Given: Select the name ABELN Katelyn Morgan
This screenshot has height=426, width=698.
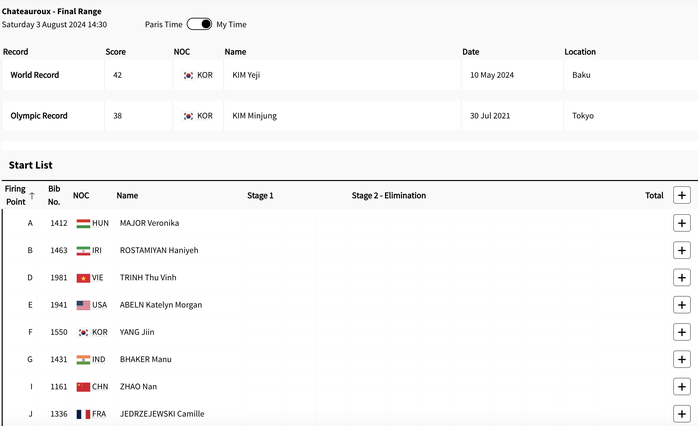Looking at the screenshot, I should tap(161, 305).
